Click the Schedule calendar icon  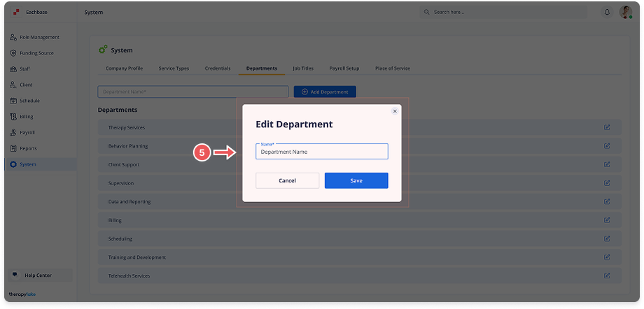click(13, 101)
